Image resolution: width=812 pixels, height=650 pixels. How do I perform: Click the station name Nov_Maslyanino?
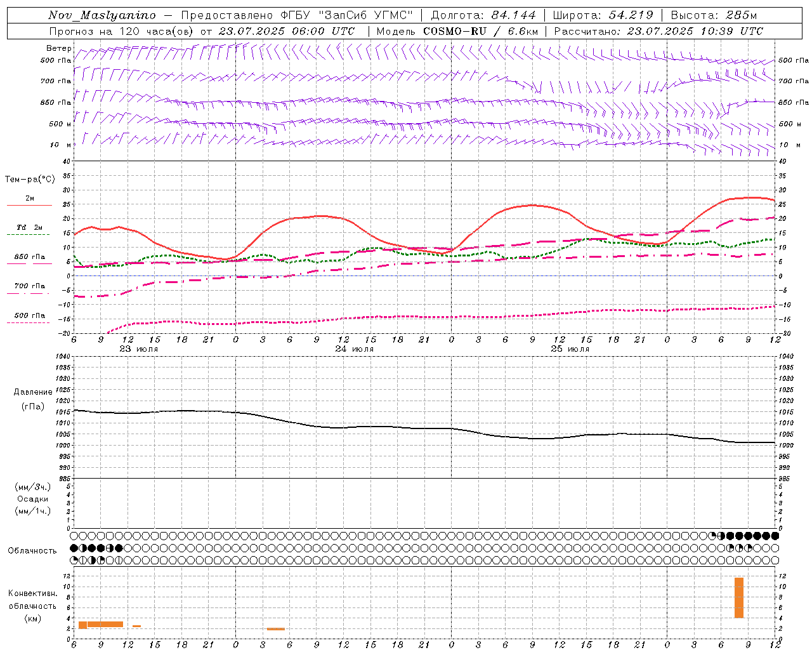pyautogui.click(x=102, y=15)
